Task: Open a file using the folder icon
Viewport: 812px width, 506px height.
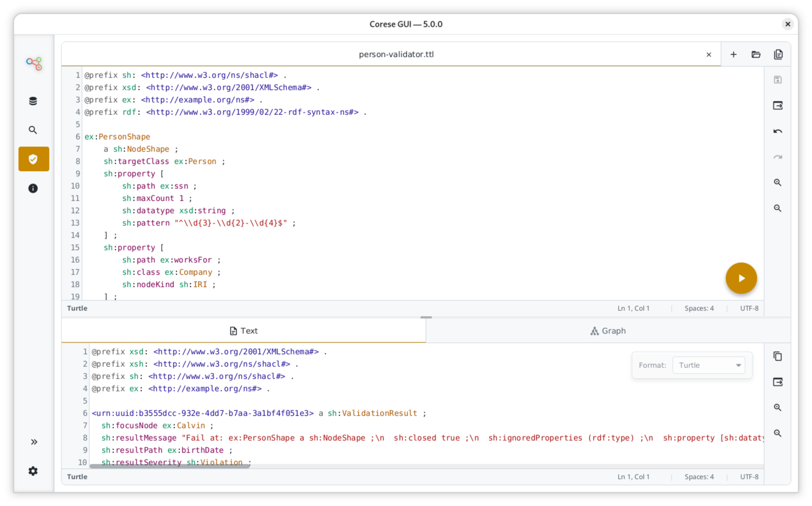Action: point(756,54)
